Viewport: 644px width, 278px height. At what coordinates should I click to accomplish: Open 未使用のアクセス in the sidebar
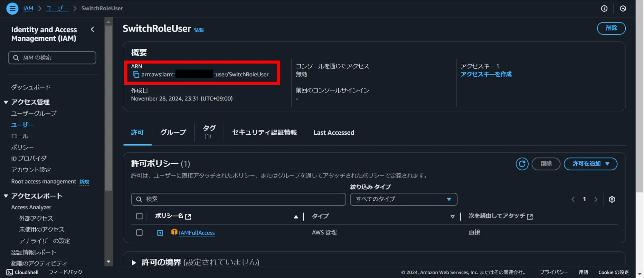[x=42, y=230]
